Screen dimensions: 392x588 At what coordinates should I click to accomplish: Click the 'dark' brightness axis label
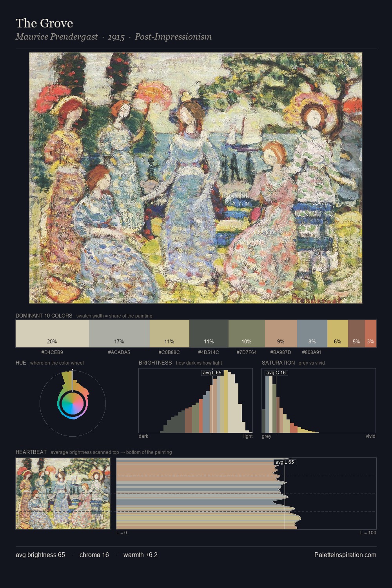(x=143, y=436)
